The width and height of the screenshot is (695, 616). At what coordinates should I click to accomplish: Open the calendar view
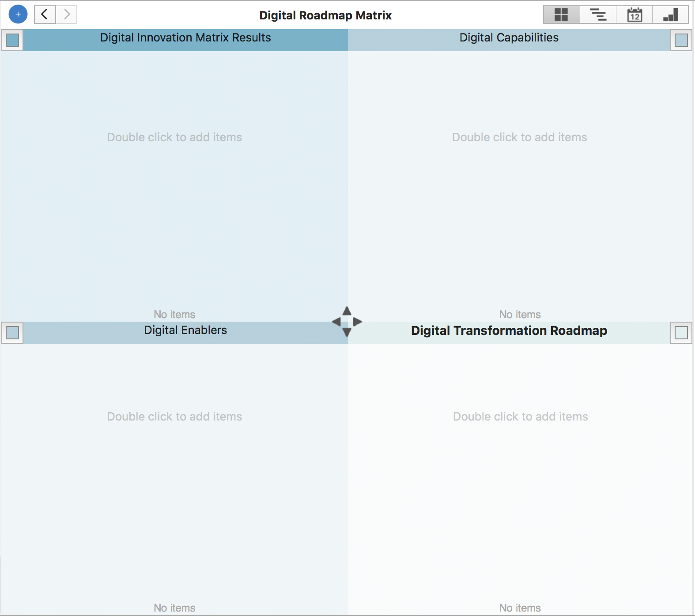point(635,15)
